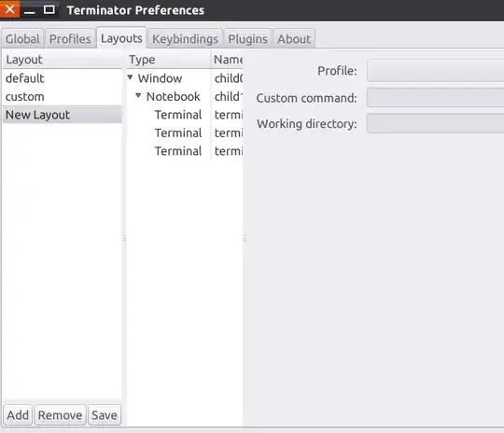The height and width of the screenshot is (433, 504).
Task: Select the last Terminal row
Action: tap(185, 151)
